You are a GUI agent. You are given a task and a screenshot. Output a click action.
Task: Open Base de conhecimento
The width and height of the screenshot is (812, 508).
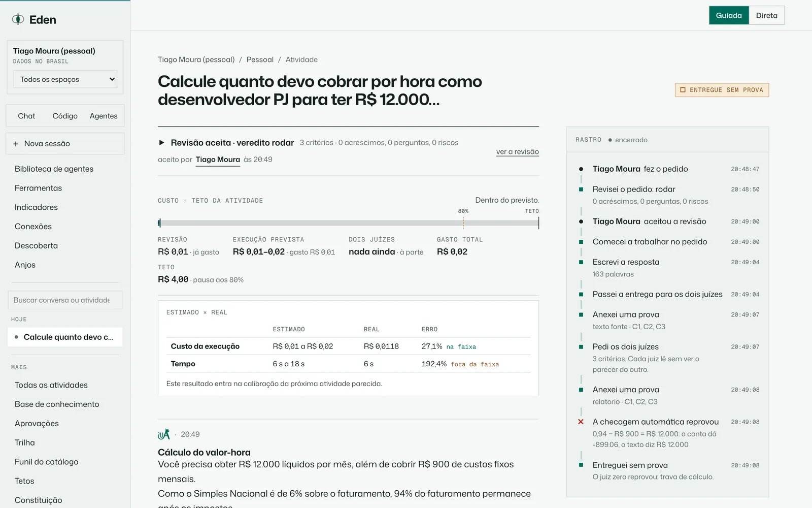pyautogui.click(x=57, y=404)
